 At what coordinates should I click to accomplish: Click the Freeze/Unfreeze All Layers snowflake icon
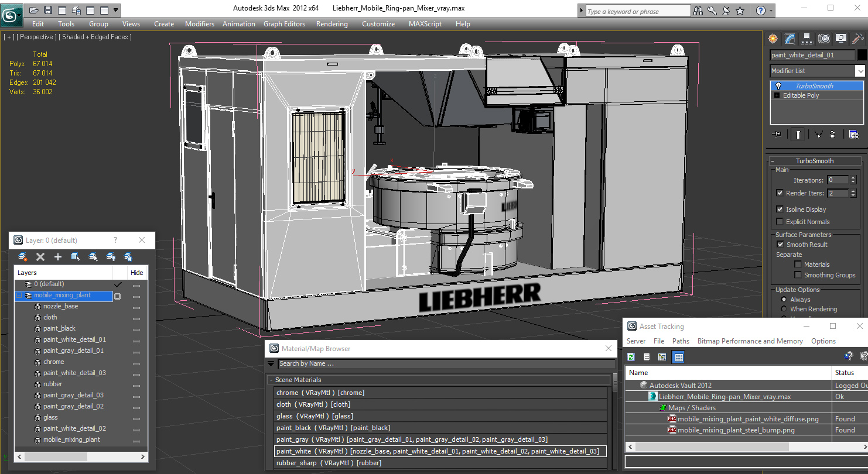128,257
